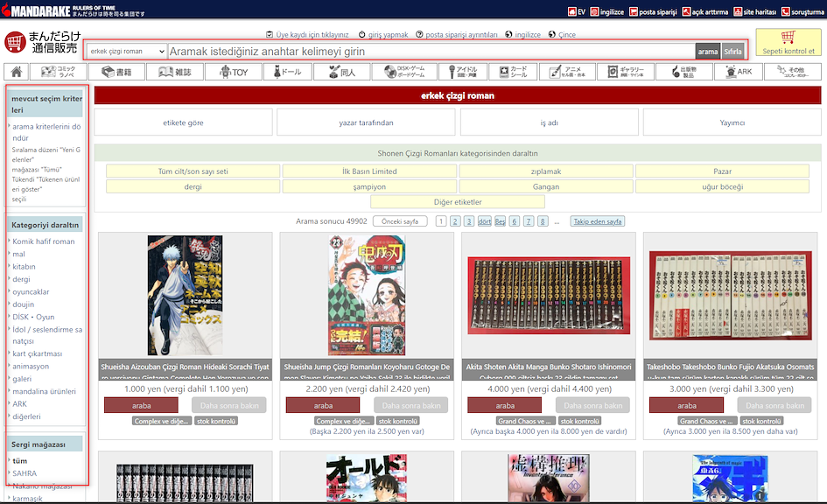Narrow to oyuncaklar category
The width and height of the screenshot is (827, 504).
(x=31, y=291)
